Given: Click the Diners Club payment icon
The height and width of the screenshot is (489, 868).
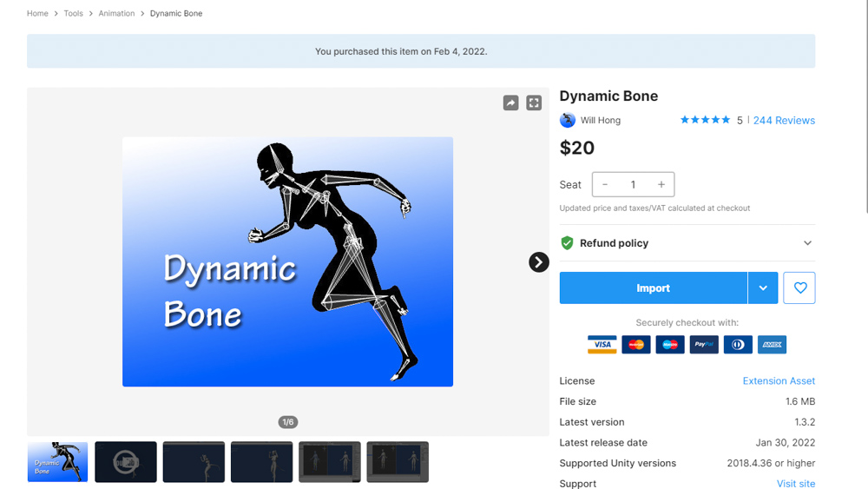Looking at the screenshot, I should [738, 345].
